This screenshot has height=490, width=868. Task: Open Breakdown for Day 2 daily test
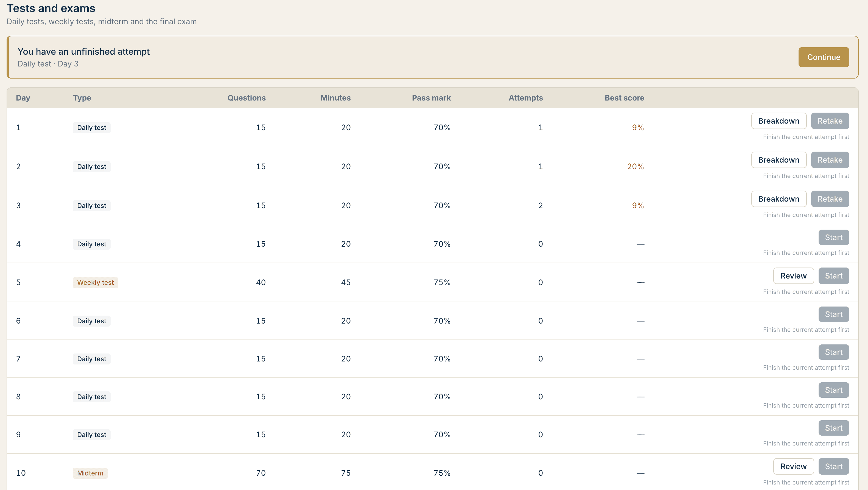pyautogui.click(x=779, y=160)
